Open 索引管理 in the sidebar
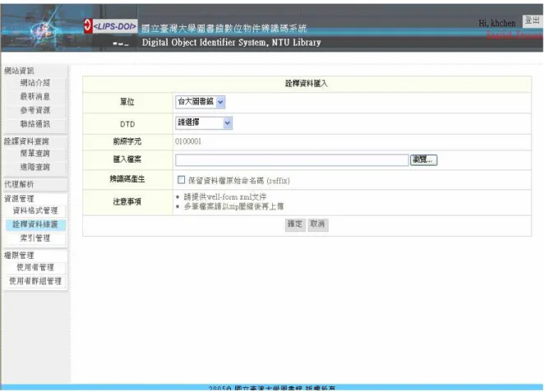The image size is (545, 392). click(x=35, y=238)
